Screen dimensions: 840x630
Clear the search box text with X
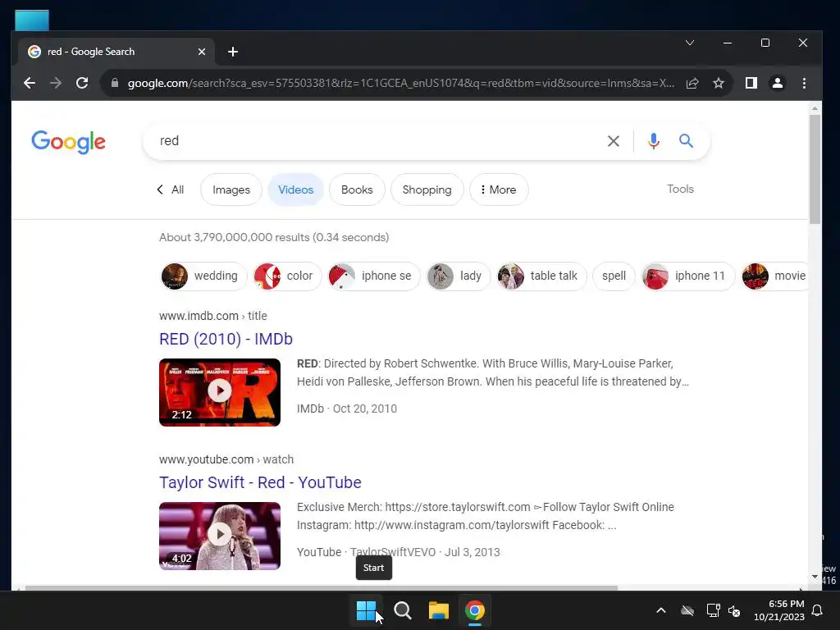tap(614, 141)
